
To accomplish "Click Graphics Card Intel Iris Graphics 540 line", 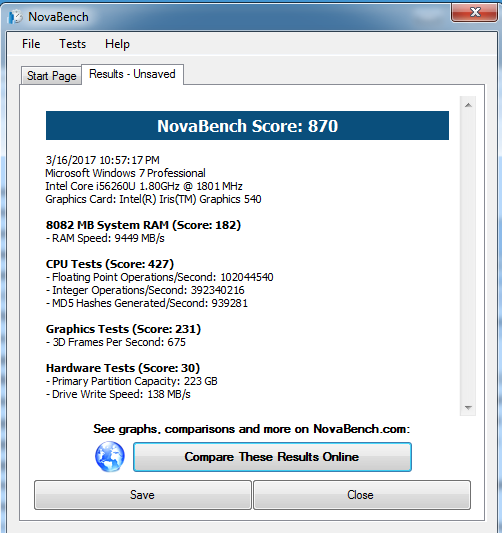I will pyautogui.click(x=153, y=199).
